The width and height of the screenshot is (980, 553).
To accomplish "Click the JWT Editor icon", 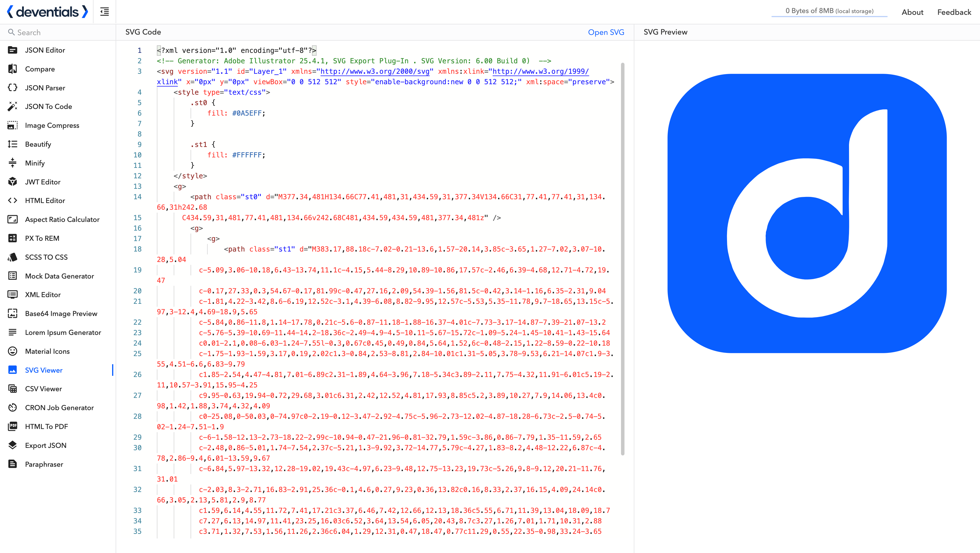I will tap(12, 182).
